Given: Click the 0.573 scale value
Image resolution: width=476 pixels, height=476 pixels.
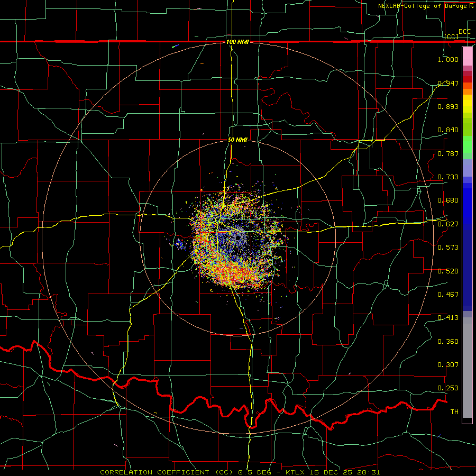Looking at the screenshot, I should (448, 248).
